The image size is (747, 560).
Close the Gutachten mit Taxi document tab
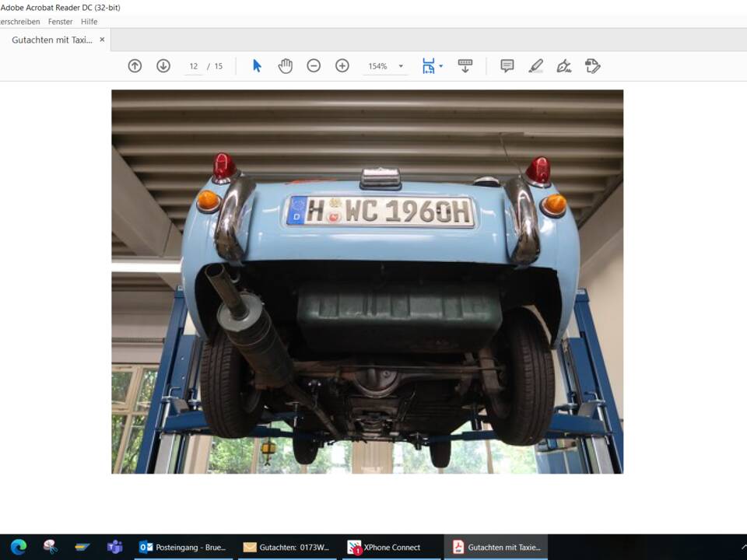tap(102, 39)
